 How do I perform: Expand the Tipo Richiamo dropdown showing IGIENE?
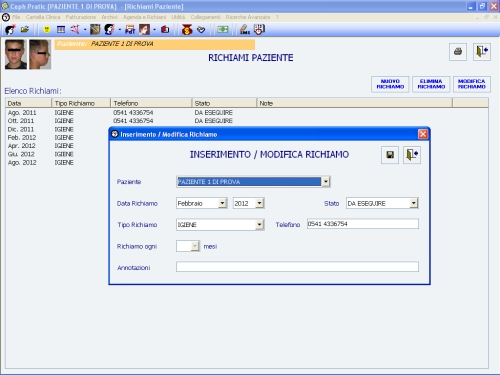point(259,225)
